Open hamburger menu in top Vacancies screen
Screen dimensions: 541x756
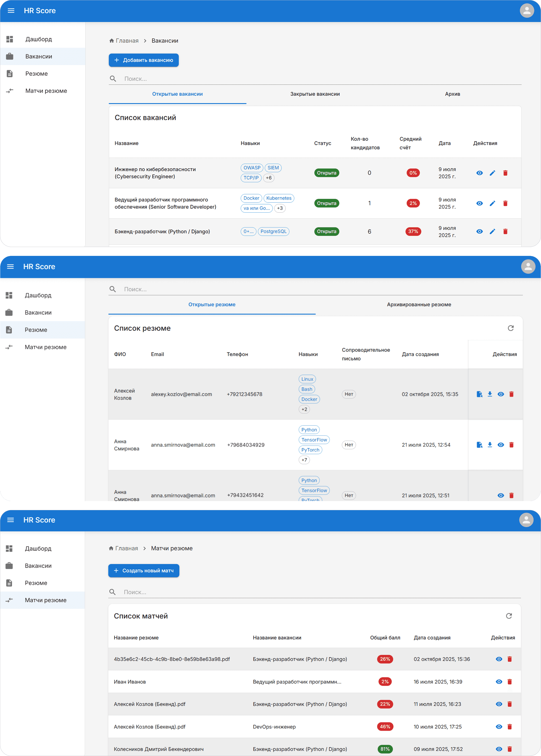pyautogui.click(x=11, y=11)
